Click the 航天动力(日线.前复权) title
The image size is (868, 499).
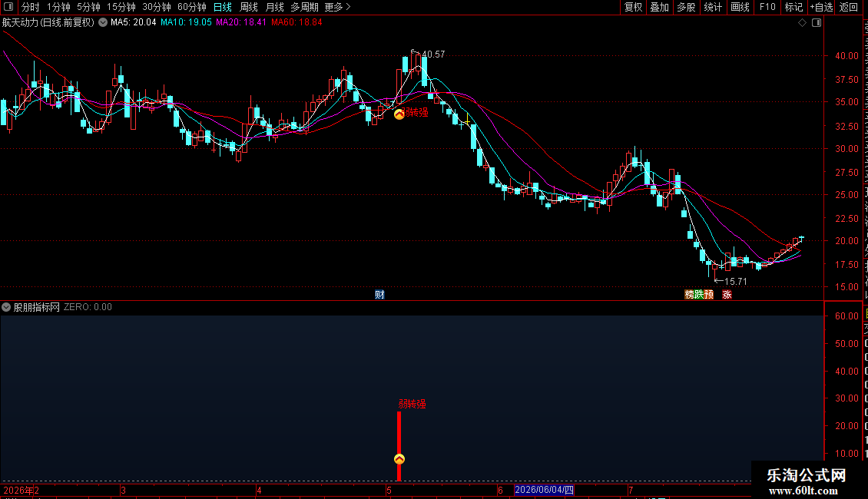click(x=48, y=23)
